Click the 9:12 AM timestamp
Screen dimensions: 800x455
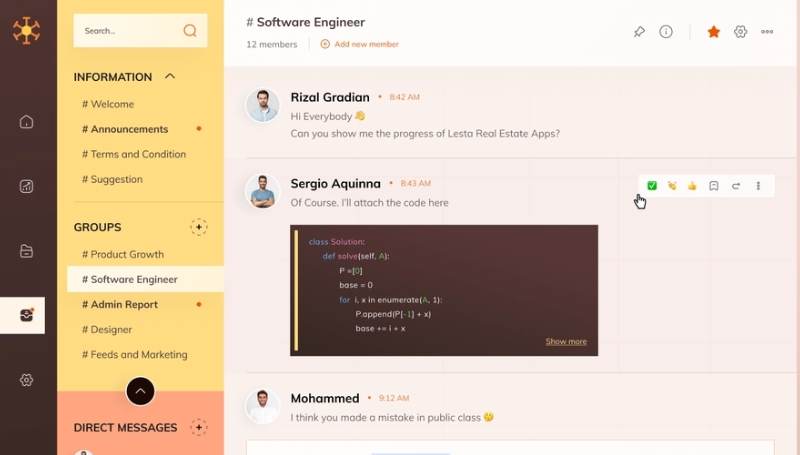tap(394, 398)
